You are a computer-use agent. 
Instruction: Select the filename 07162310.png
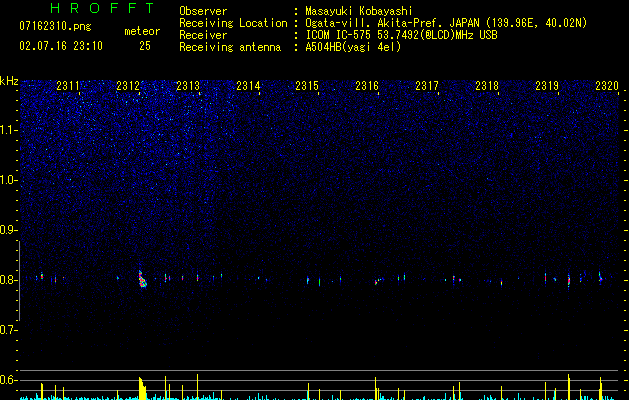point(55,27)
